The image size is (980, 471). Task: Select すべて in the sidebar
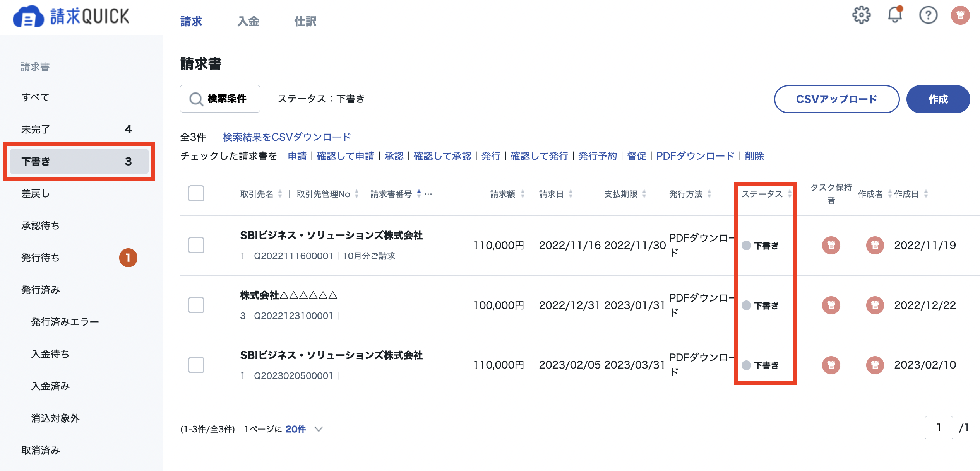79,97
